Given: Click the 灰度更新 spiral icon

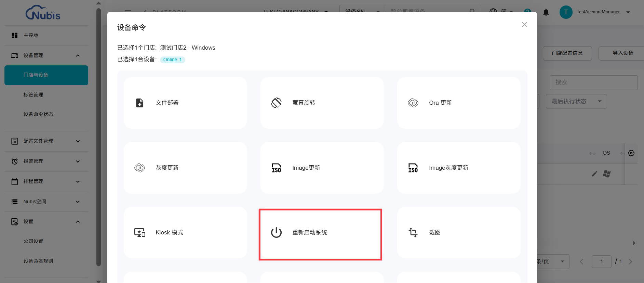Looking at the screenshot, I should (x=139, y=168).
